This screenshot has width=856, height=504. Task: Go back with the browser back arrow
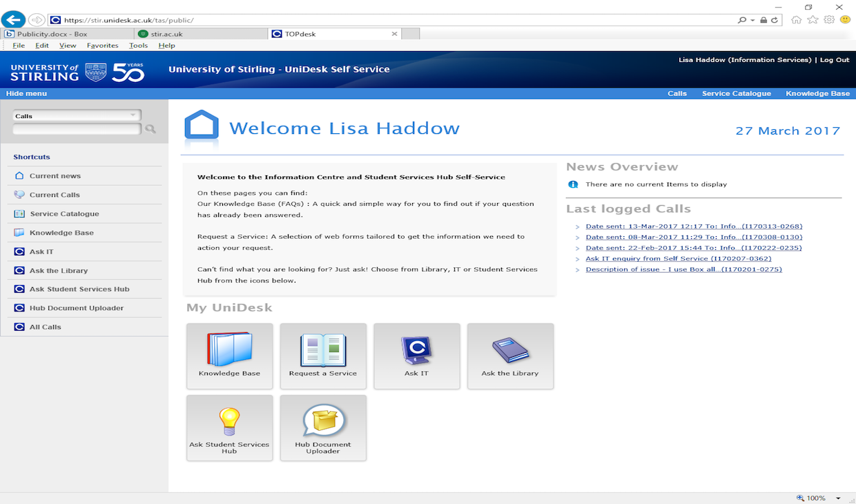point(14,20)
